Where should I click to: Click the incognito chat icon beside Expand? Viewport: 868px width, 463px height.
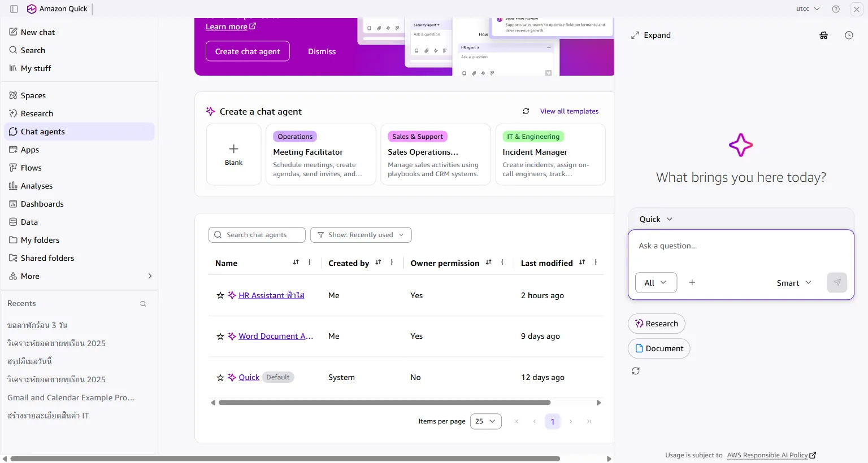tap(824, 35)
